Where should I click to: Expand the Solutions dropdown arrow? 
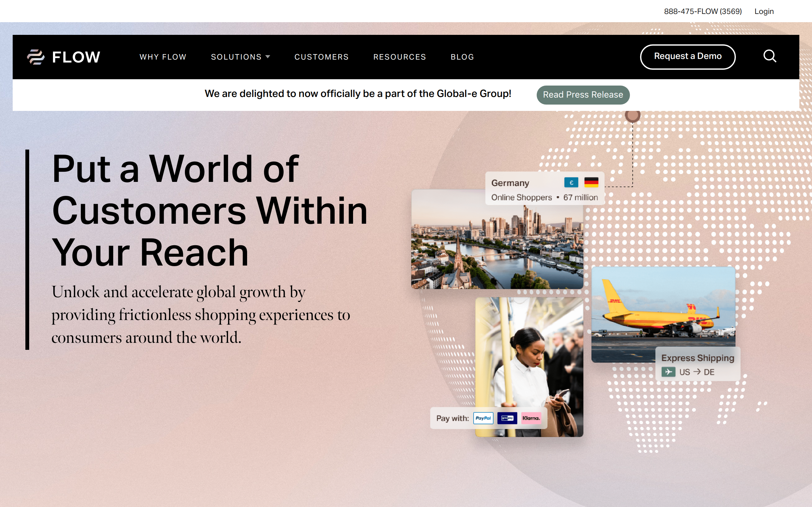click(268, 57)
